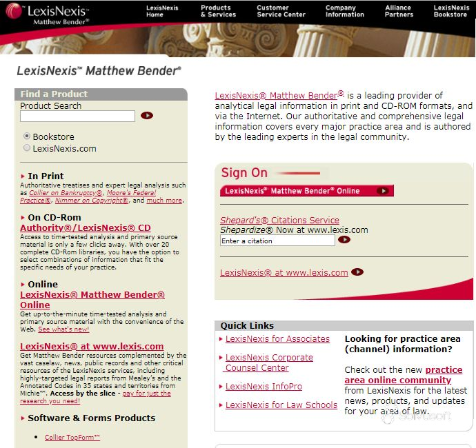Image resolution: width=476 pixels, height=448 pixels.
Task: Open the LexisNexis InfoPro quick link
Action: tap(264, 386)
